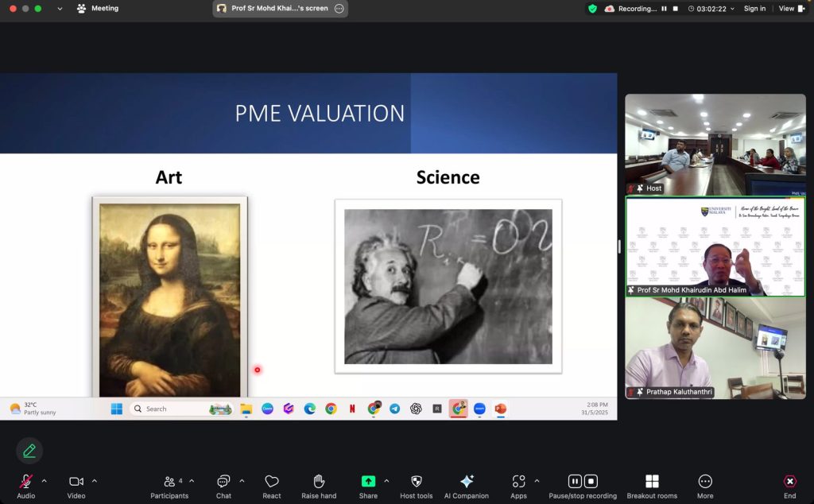Expand chat options chevron

click(x=242, y=481)
